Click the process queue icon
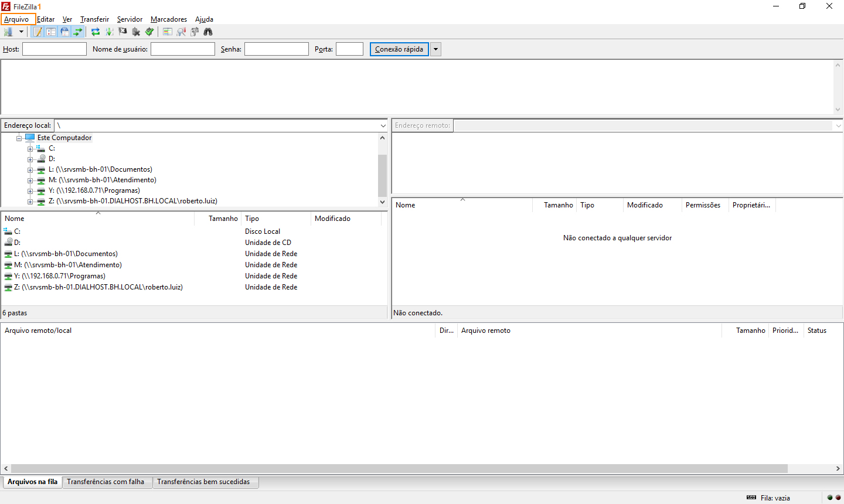 (x=109, y=32)
